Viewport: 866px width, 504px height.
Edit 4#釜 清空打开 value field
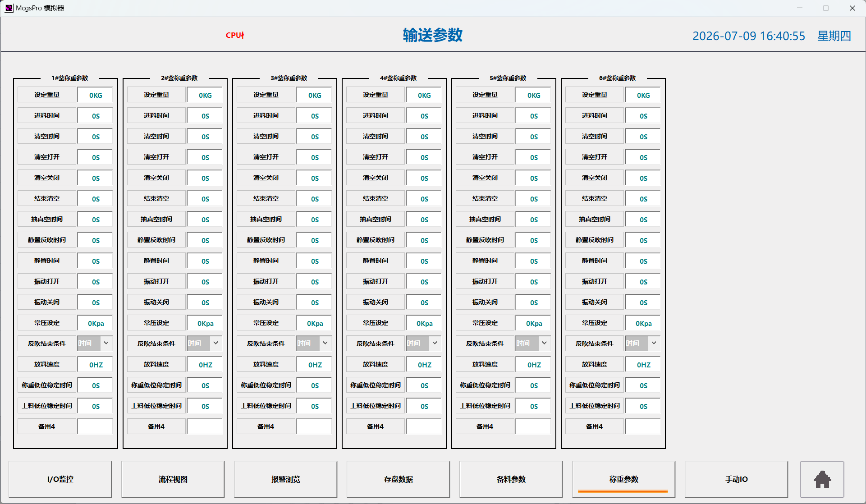424,157
